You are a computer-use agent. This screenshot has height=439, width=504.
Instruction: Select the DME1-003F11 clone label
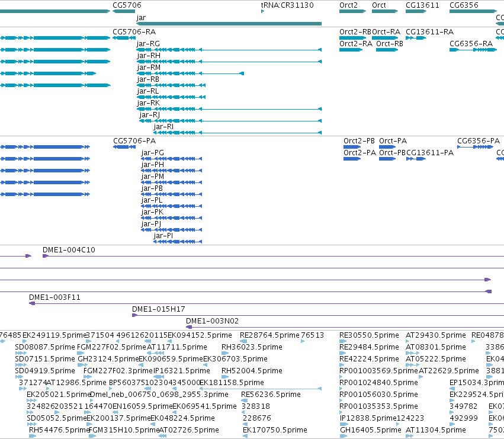pos(54,297)
